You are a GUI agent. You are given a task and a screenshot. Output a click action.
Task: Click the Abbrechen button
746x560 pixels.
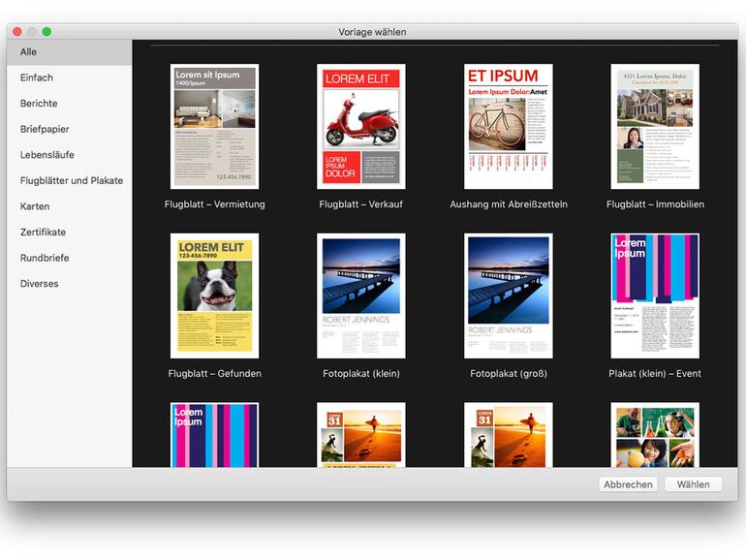(628, 484)
